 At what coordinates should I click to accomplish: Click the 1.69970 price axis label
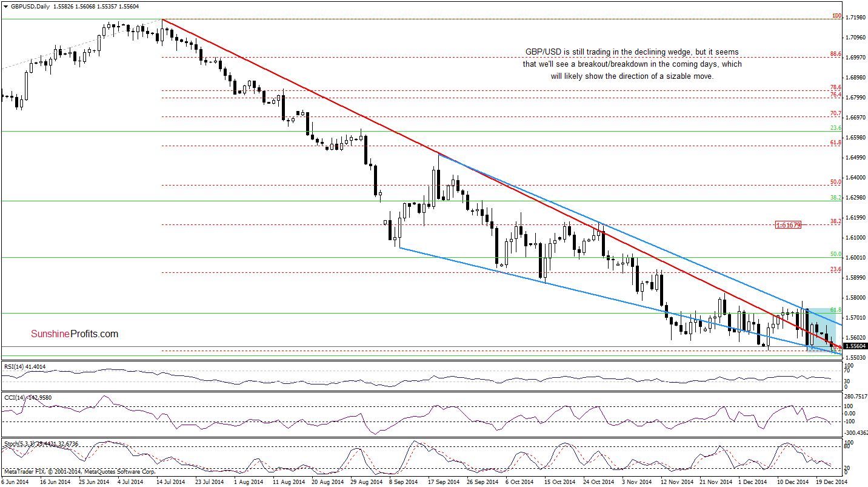click(x=854, y=58)
